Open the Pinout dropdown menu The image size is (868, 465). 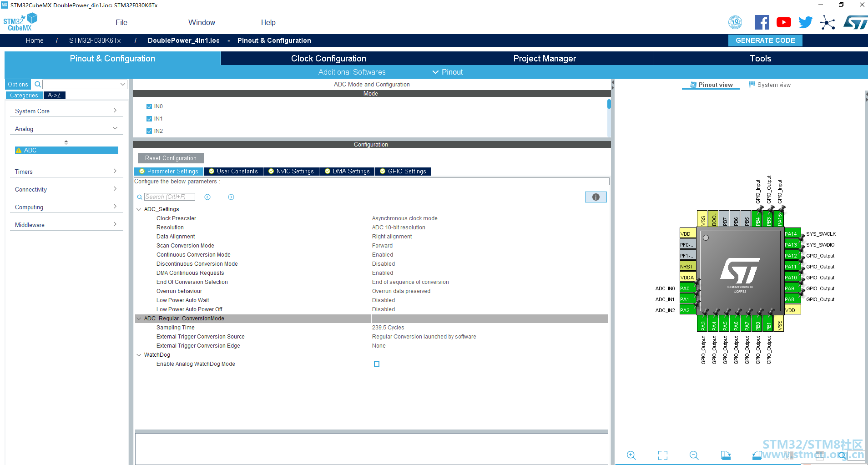(448, 72)
